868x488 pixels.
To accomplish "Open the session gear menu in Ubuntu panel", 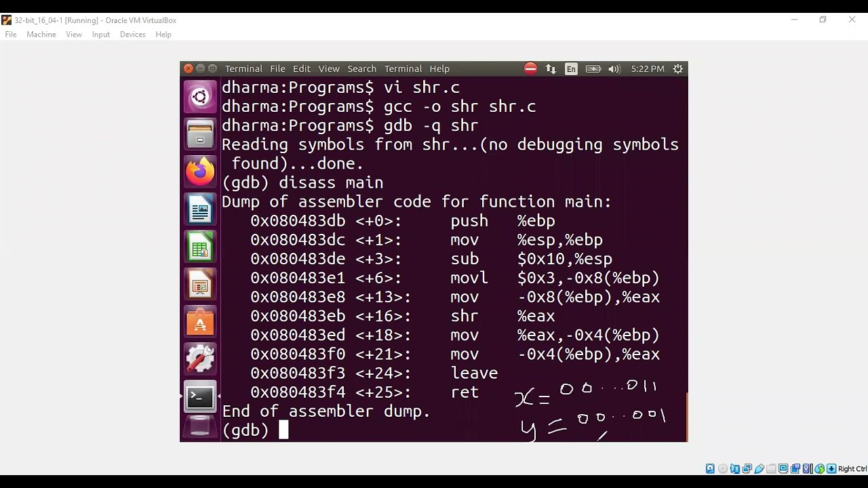I will tap(677, 68).
